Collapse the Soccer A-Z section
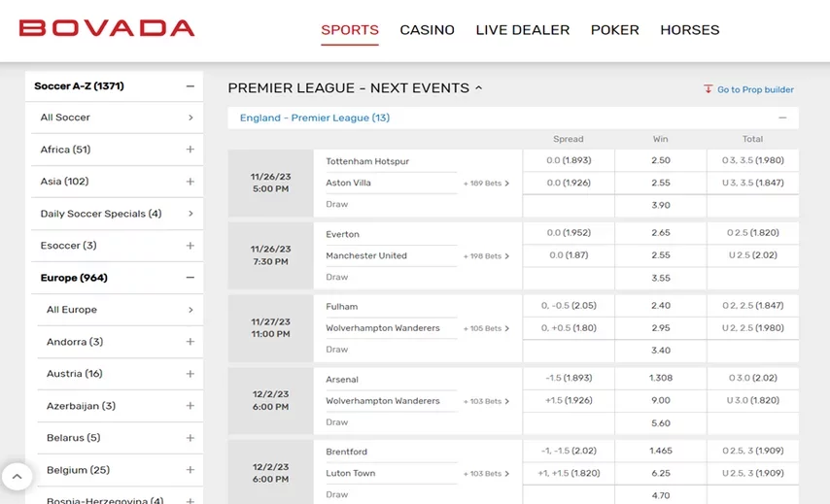The width and height of the screenshot is (830, 504). click(190, 86)
